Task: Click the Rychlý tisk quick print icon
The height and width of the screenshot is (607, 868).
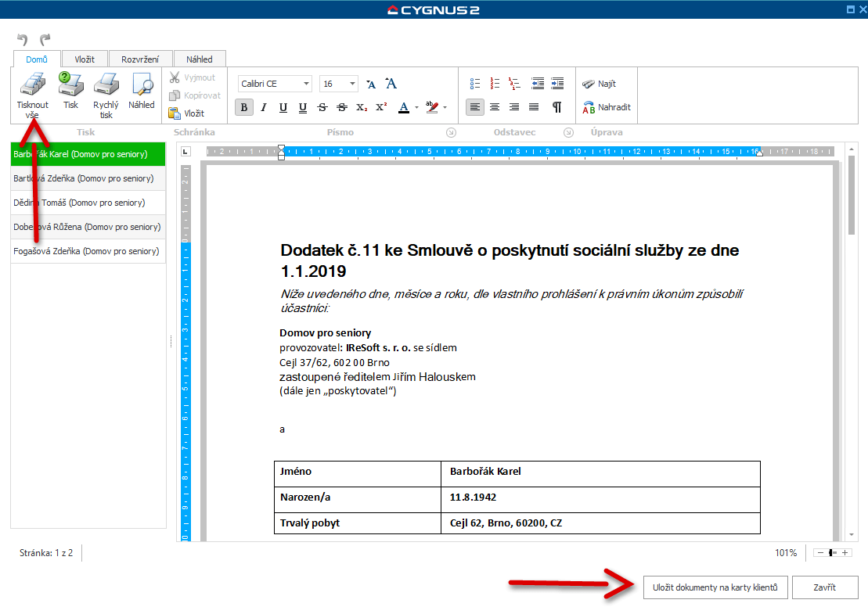Action: click(x=106, y=84)
